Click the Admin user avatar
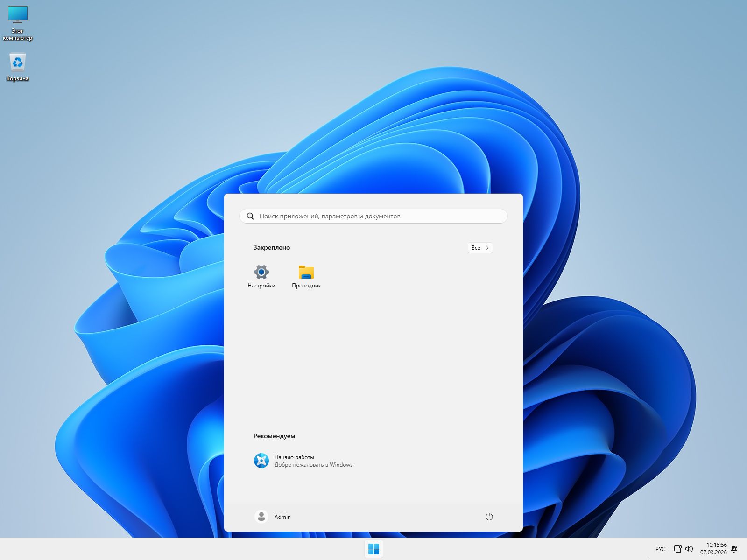Image resolution: width=747 pixels, height=560 pixels. 261,517
